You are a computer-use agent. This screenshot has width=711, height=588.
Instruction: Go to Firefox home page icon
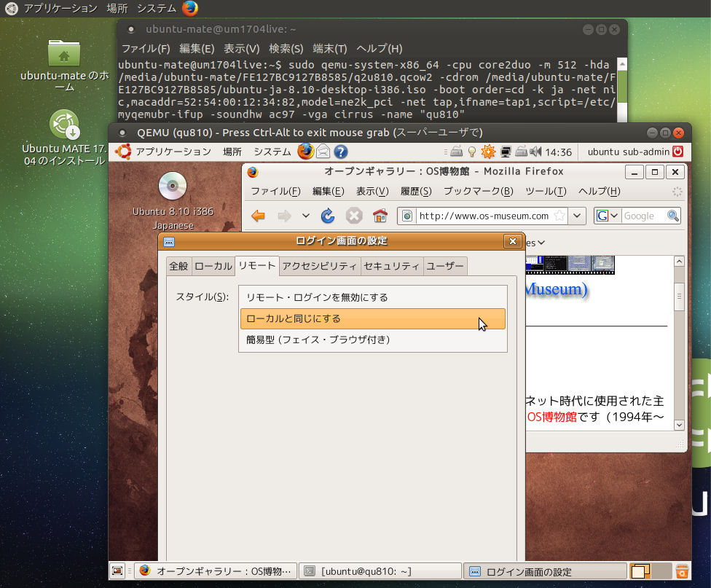pos(380,216)
